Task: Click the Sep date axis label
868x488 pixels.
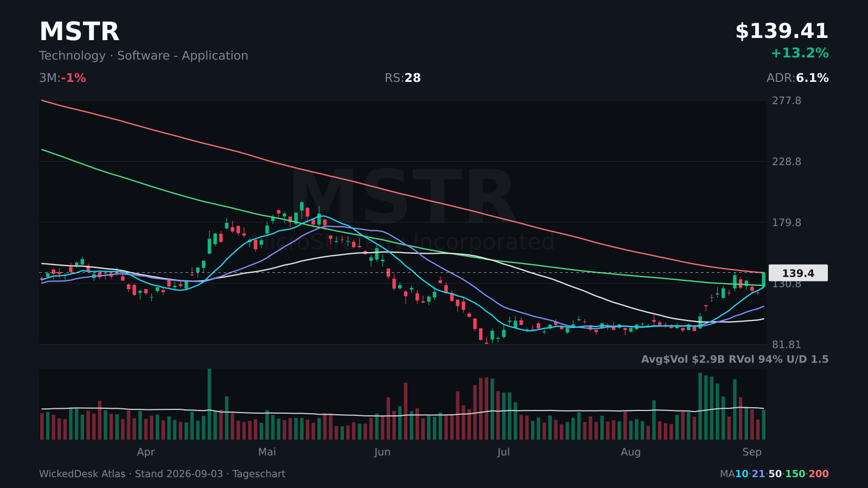Action: 752,452
